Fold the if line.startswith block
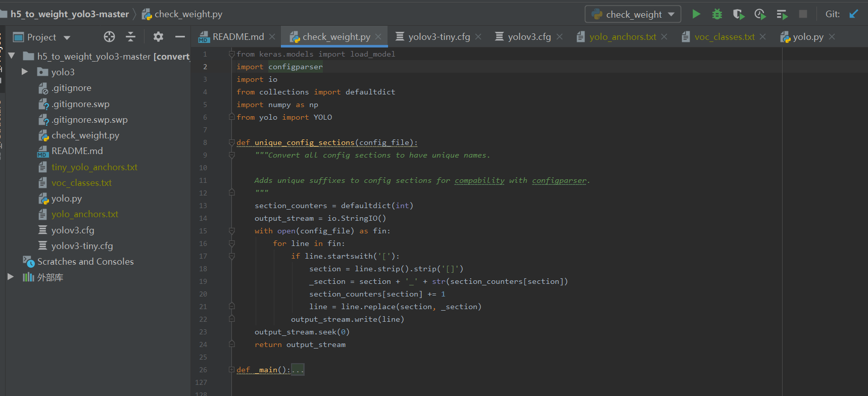Viewport: 868px width, 396px height. pyautogui.click(x=231, y=256)
